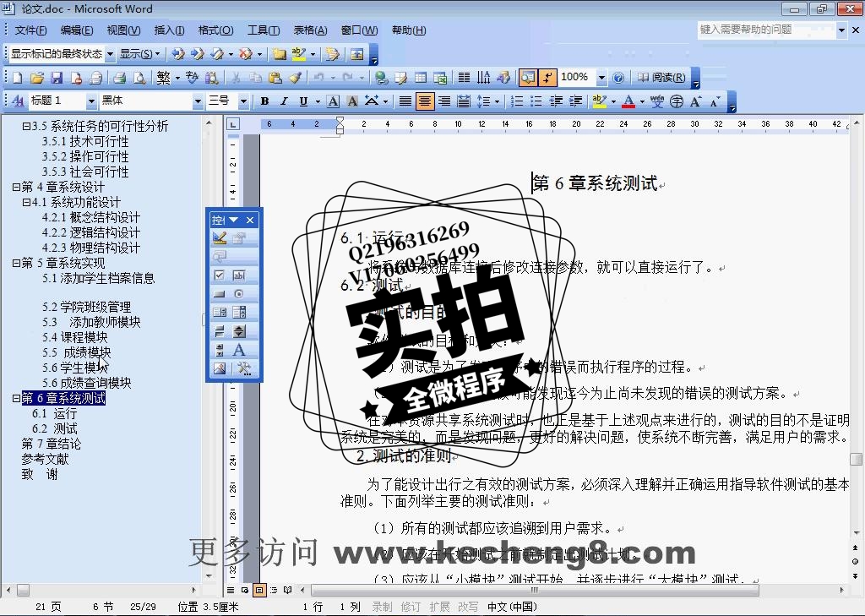Viewport: 865px width, 616px height.
Task: Open the 编辑(E) menu
Action: [77, 30]
